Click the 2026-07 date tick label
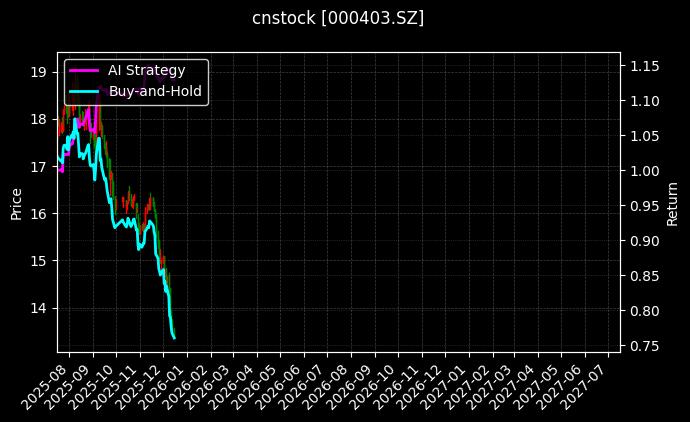This screenshot has height=422, width=690. [x=307, y=380]
